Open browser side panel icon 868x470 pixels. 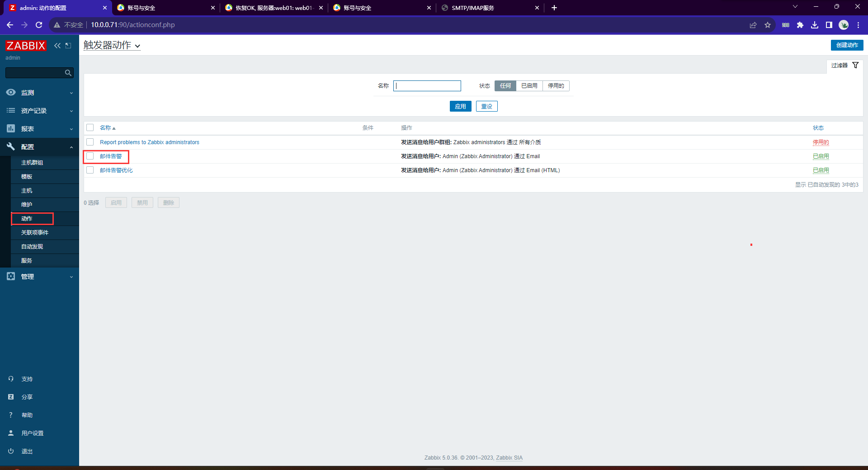[x=829, y=25]
